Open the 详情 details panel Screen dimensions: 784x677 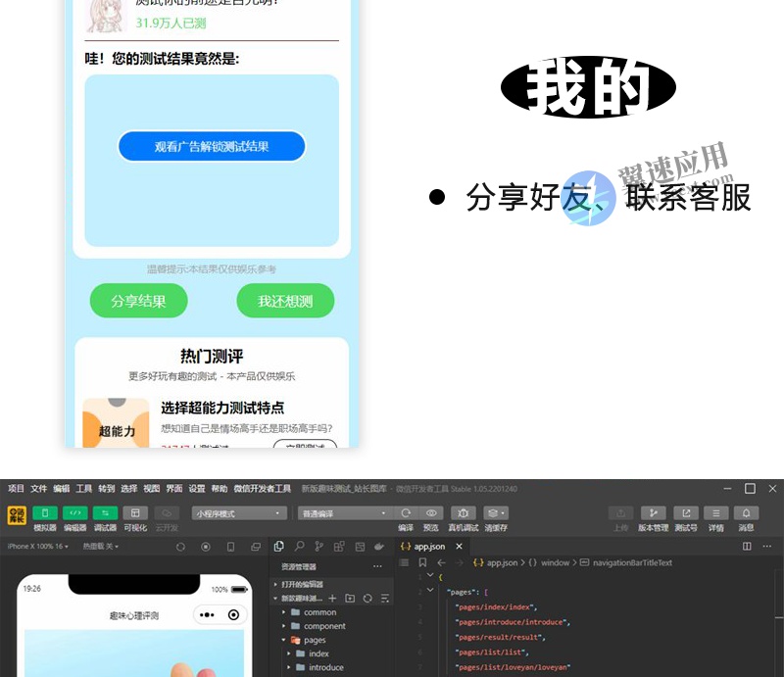(716, 513)
